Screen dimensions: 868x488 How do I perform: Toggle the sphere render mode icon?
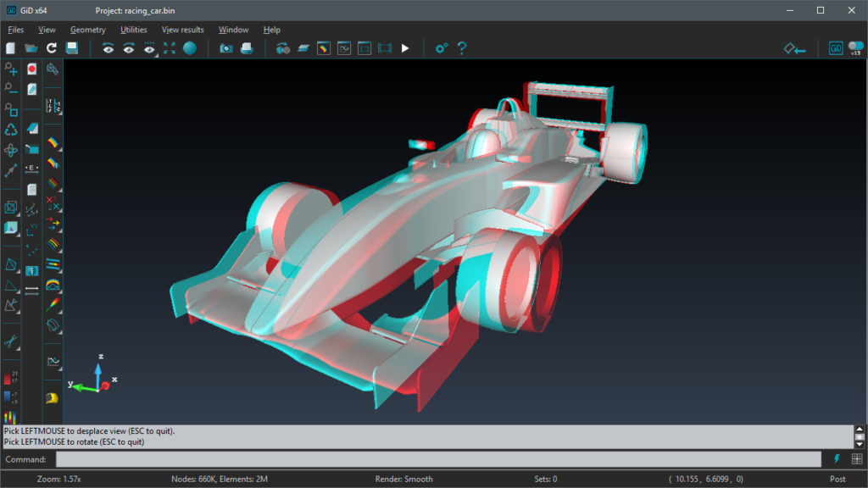(x=192, y=48)
